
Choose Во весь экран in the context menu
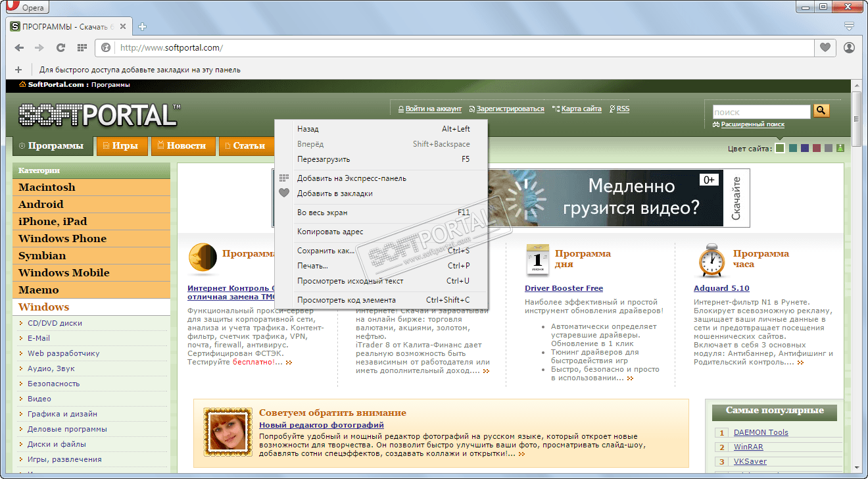[381, 213]
